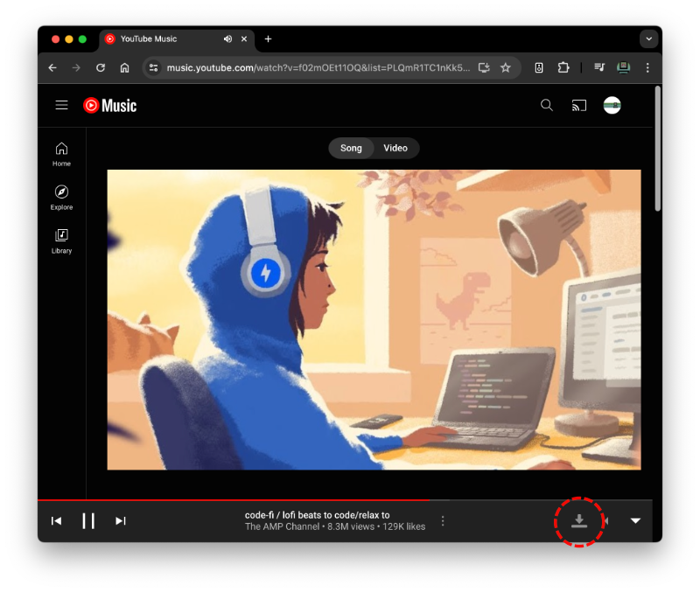Viewport: 700px width, 592px height.
Task: Click the music.youtube.com address bar
Action: [318, 68]
